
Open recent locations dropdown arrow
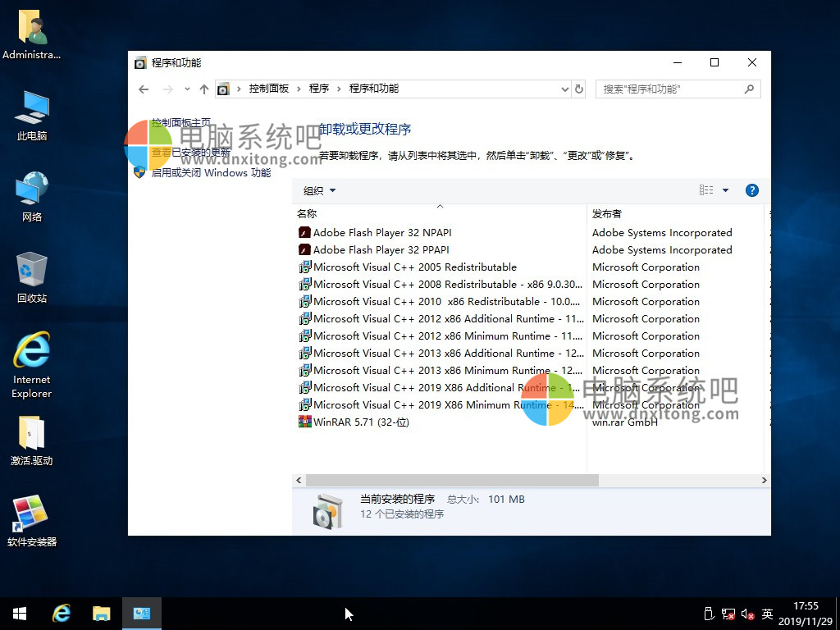click(187, 89)
